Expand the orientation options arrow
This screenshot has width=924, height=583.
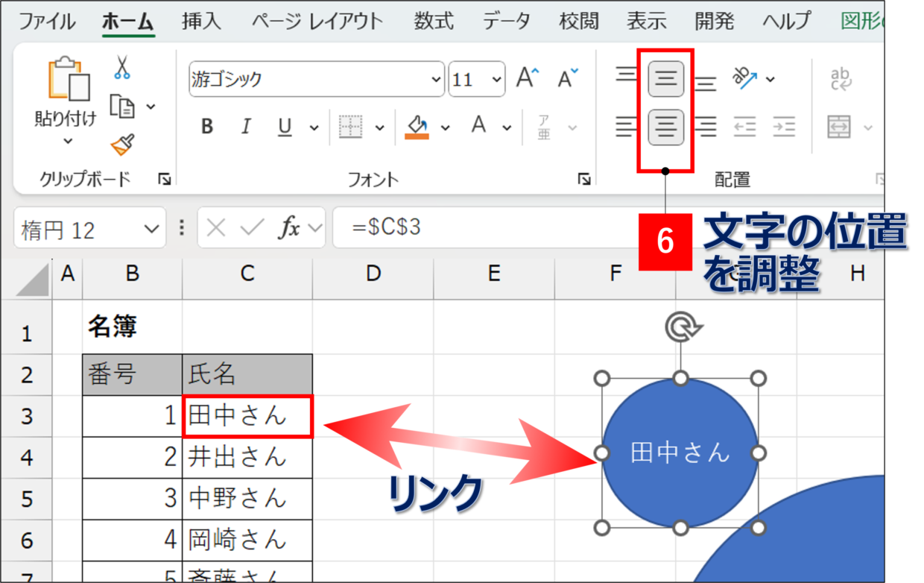(x=770, y=78)
